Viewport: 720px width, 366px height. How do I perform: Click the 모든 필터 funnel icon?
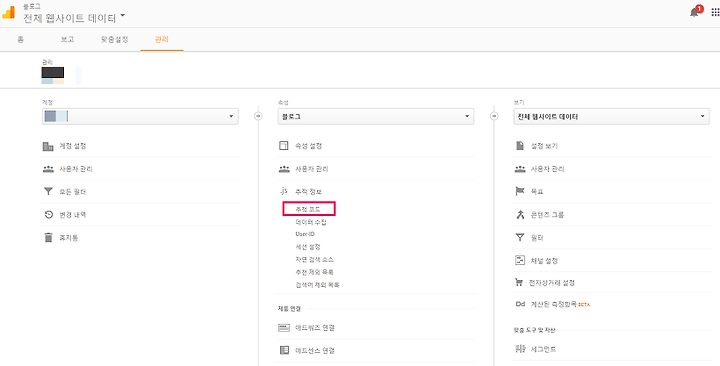(48, 191)
